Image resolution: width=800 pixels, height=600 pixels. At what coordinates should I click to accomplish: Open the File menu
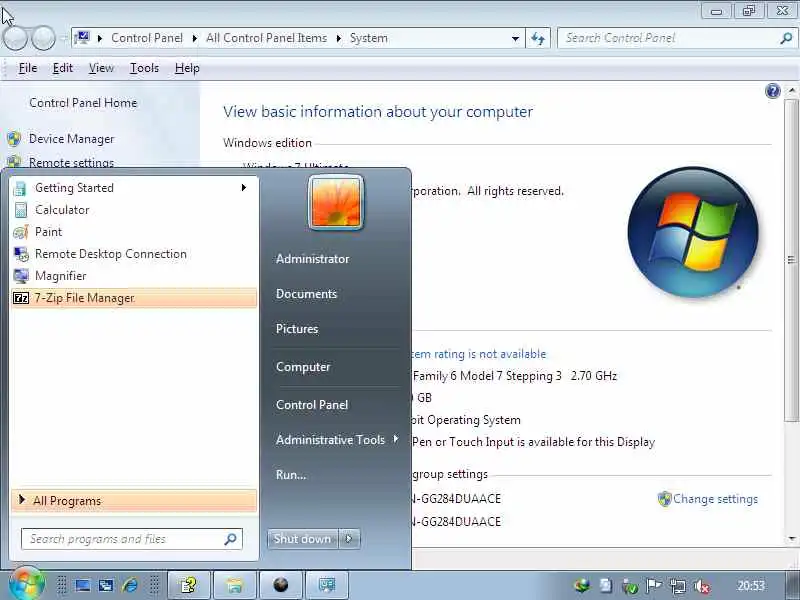pos(28,68)
